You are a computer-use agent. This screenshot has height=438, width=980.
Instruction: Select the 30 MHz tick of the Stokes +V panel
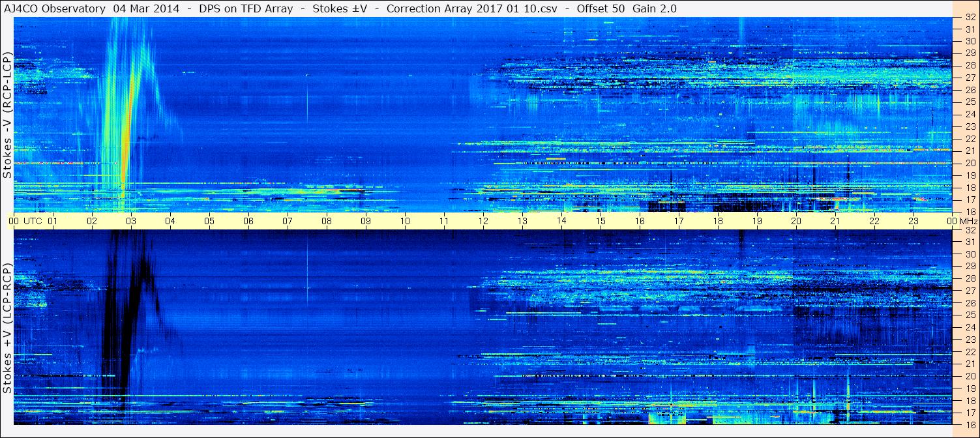click(970, 254)
